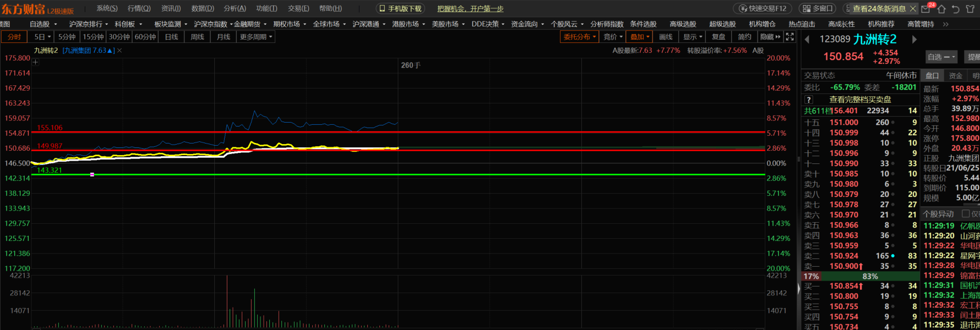This screenshot has width=980, height=330.
Task: Open 叠加 overlay dropdown
Action: tap(640, 37)
